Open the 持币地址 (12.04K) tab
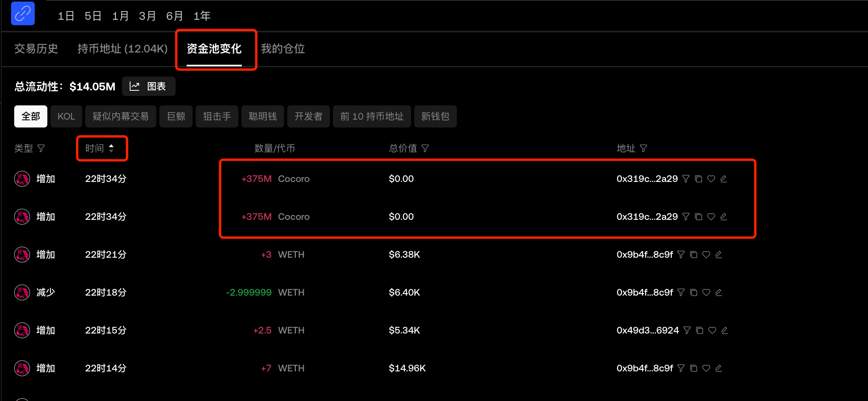 [122, 49]
